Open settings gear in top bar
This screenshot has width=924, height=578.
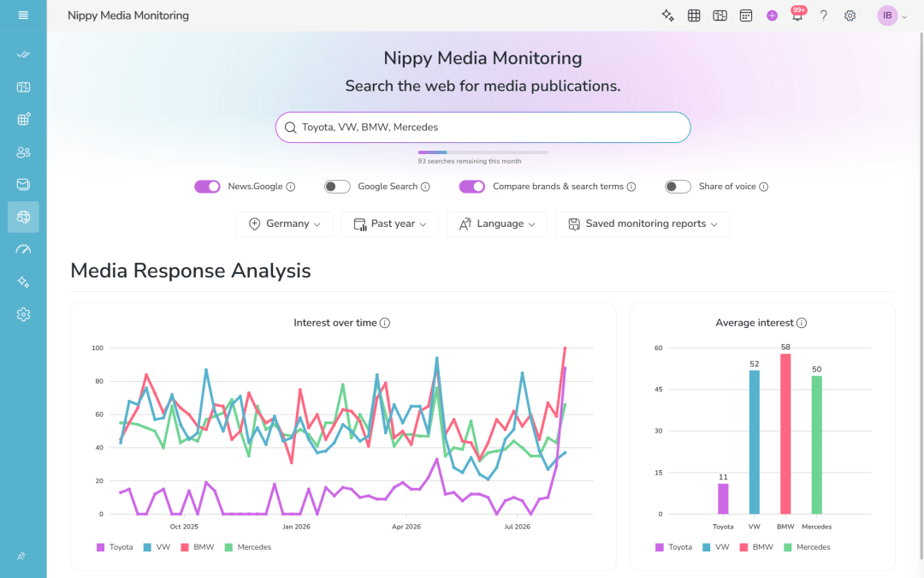pos(850,15)
